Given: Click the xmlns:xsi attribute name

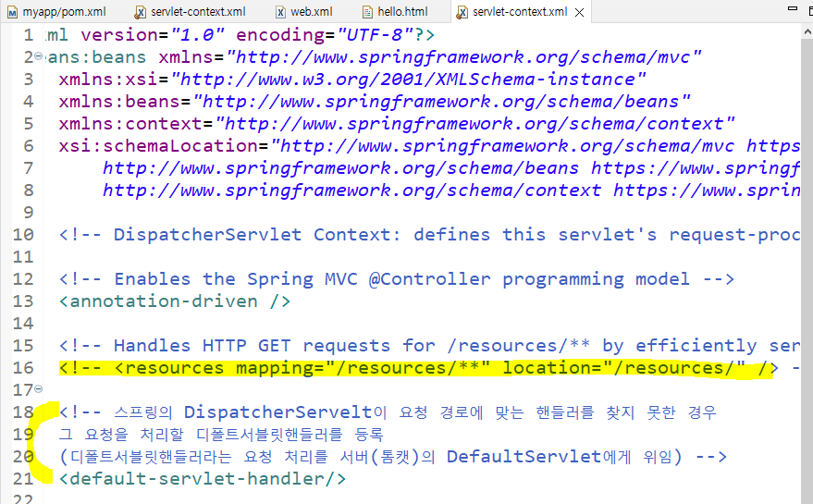Looking at the screenshot, I should coord(108,79).
